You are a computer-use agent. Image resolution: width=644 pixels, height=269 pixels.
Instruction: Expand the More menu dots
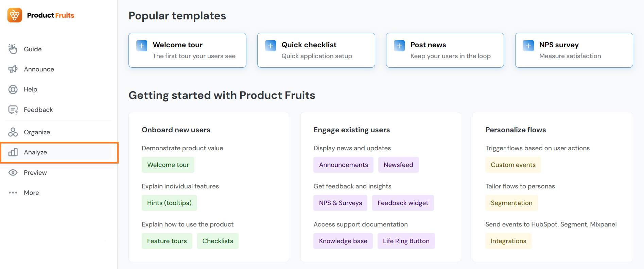coord(13,193)
